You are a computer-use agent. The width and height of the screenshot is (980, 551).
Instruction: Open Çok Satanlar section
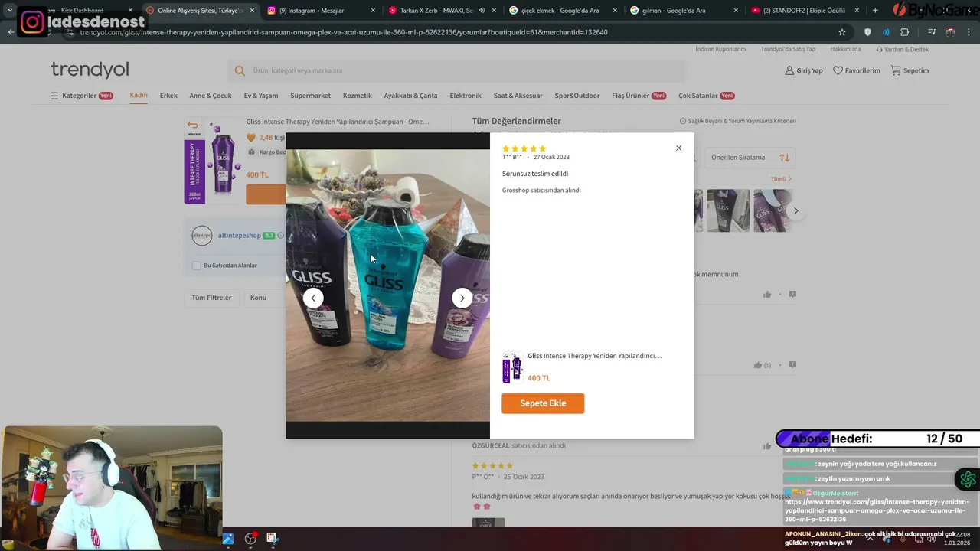click(x=706, y=96)
